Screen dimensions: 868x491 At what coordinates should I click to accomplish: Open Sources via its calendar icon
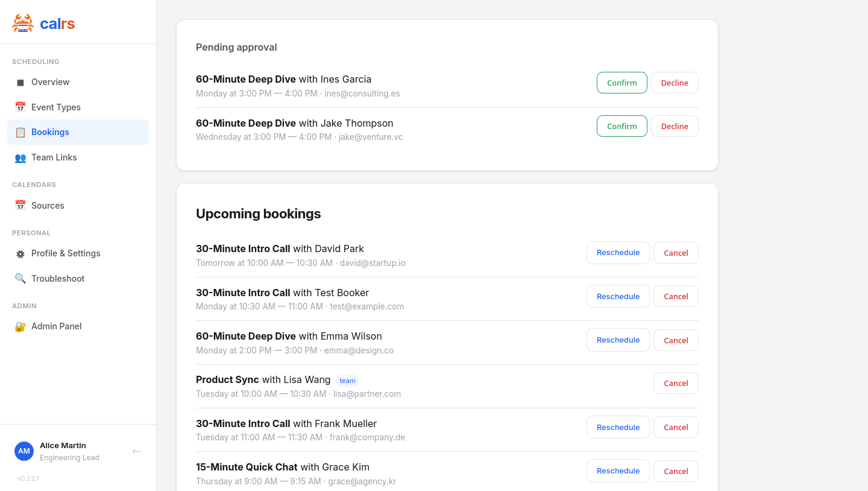coord(20,205)
